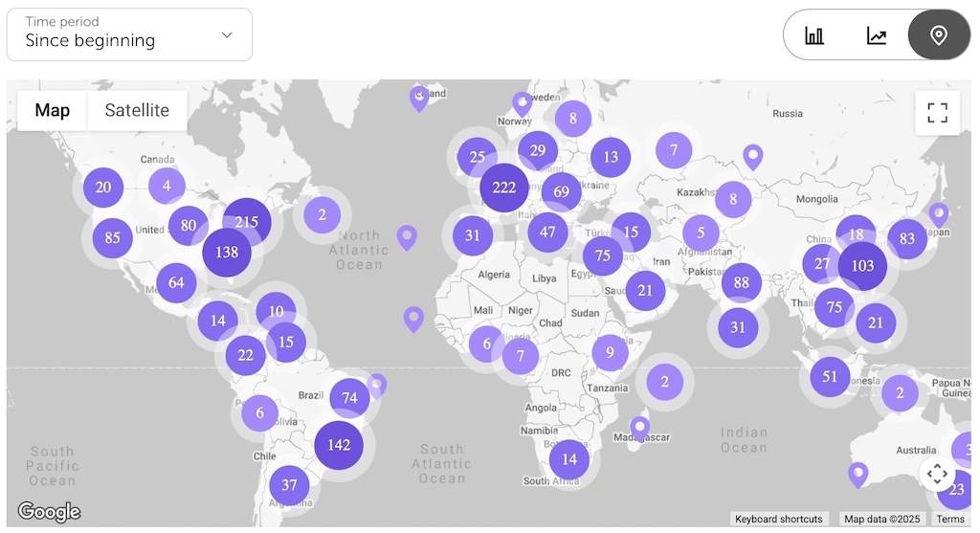
Task: Open Keyboard shortcuts
Action: [778, 519]
